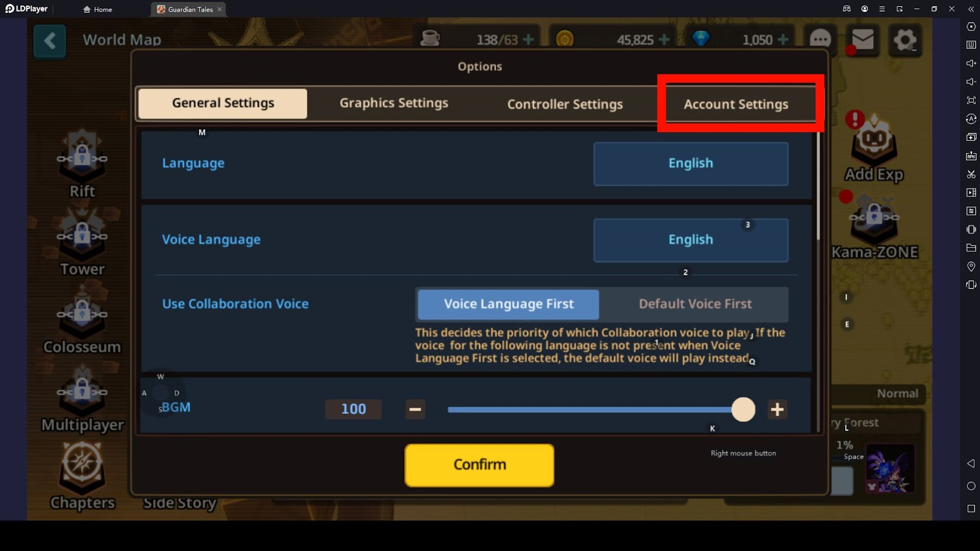Image resolution: width=980 pixels, height=551 pixels.
Task: Add gems using the plus beside 1,050
Action: (783, 40)
